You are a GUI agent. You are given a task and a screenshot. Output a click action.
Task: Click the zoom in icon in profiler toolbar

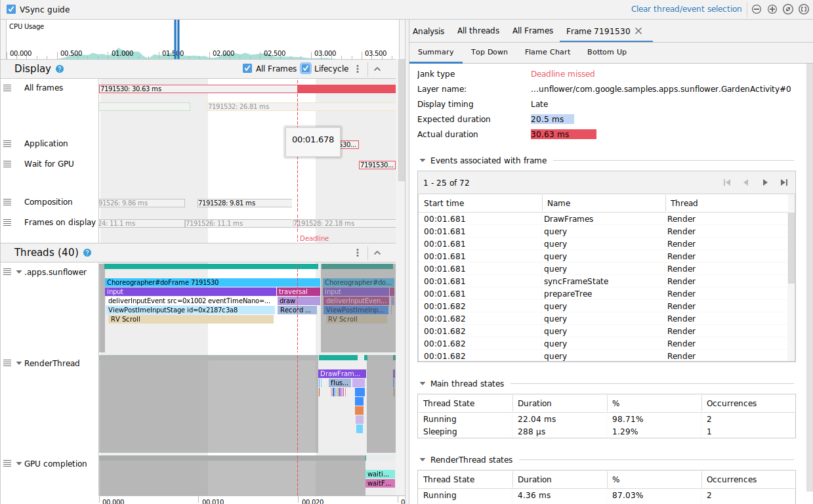pos(772,9)
